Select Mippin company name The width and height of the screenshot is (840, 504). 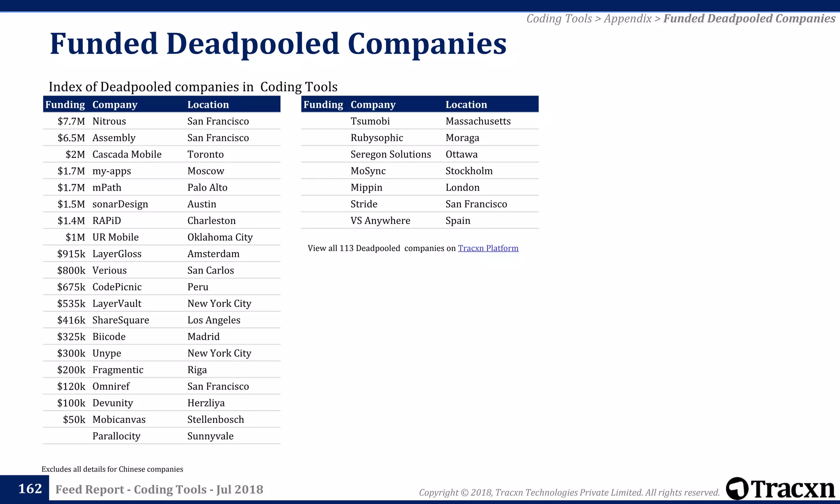367,187
